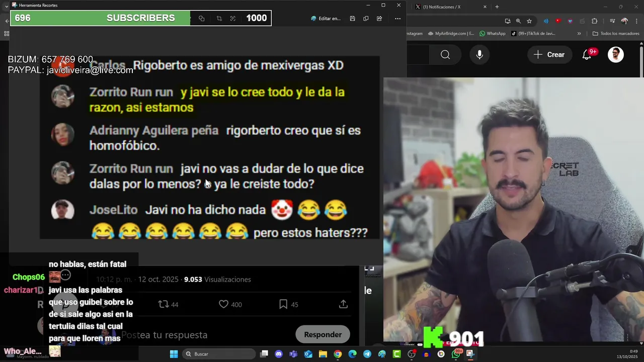Viewport: 644px width, 362px height.
Task: Click the Crear button
Action: pyautogui.click(x=549, y=54)
